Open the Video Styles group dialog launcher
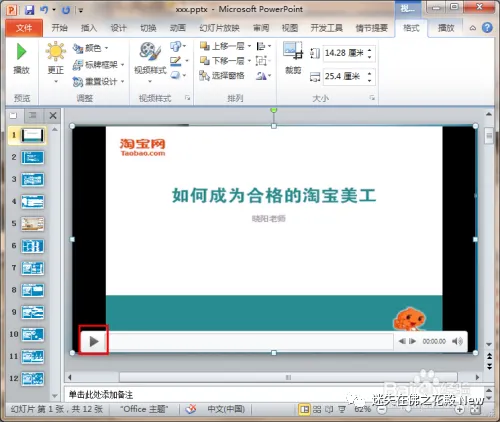 tap(188, 98)
